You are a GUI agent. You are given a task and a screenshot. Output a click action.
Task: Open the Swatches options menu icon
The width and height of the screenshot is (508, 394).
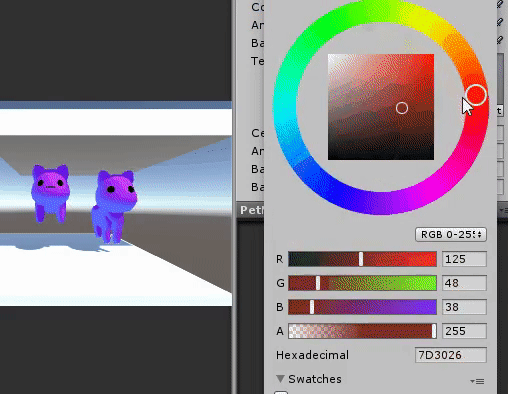pos(477,381)
